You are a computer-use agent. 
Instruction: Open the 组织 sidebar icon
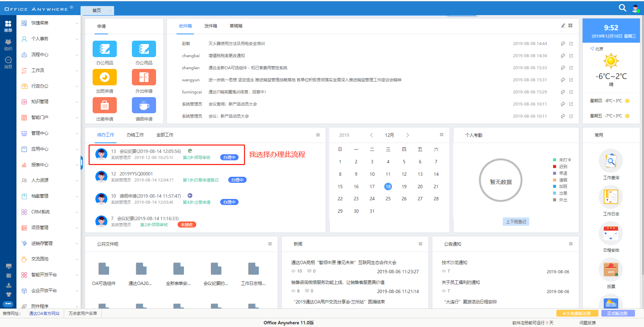pos(8,45)
